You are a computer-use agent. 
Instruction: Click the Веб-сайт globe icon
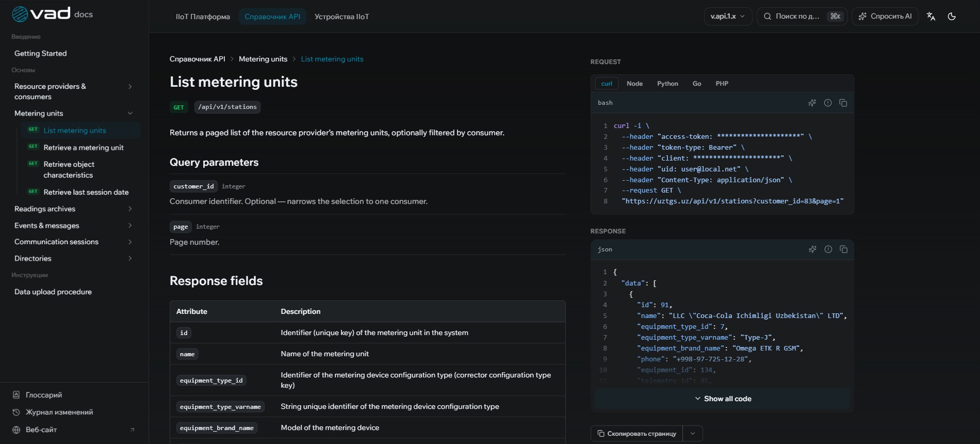(x=16, y=430)
